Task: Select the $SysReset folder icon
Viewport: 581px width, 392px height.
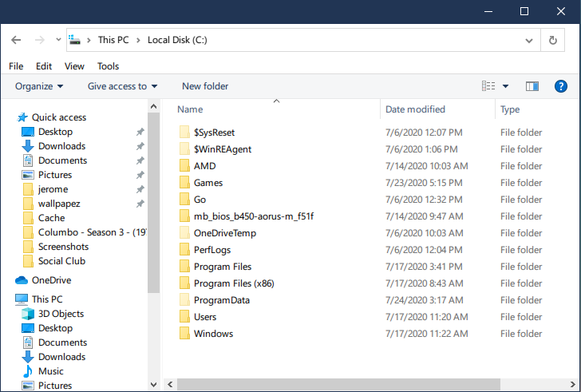Action: point(184,132)
